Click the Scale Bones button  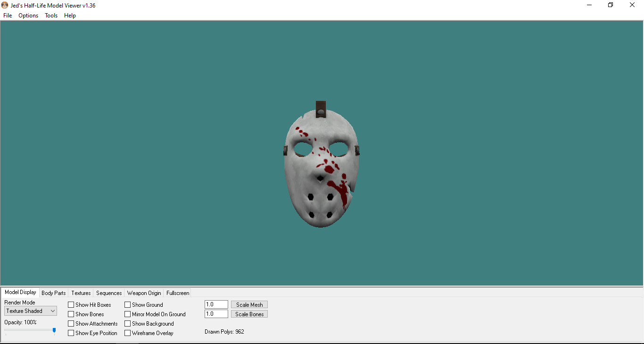pyautogui.click(x=249, y=314)
